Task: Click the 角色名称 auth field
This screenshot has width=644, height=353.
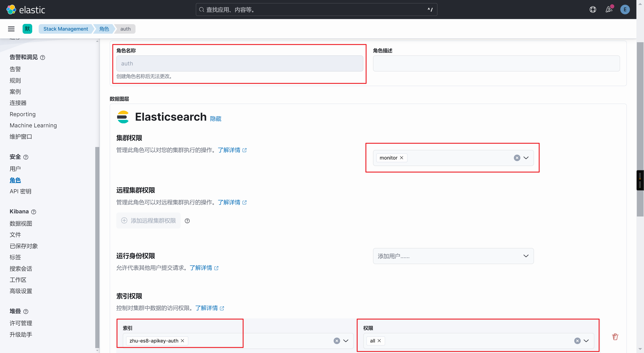Action: coord(239,63)
